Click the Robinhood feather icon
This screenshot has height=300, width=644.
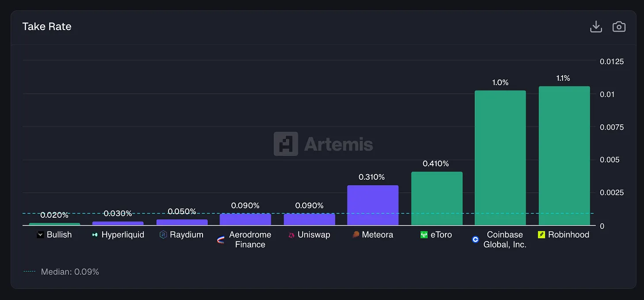(542, 235)
